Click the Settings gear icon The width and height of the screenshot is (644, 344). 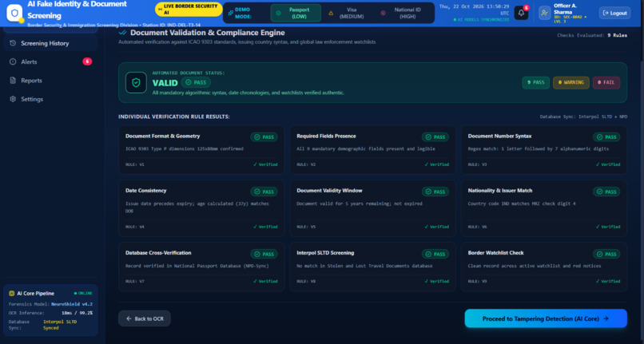point(13,99)
